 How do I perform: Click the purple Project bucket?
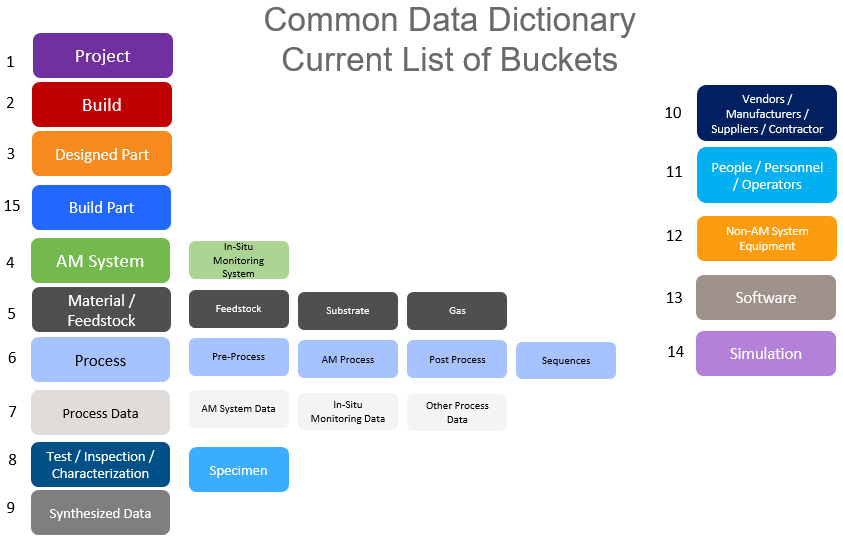coord(103,55)
